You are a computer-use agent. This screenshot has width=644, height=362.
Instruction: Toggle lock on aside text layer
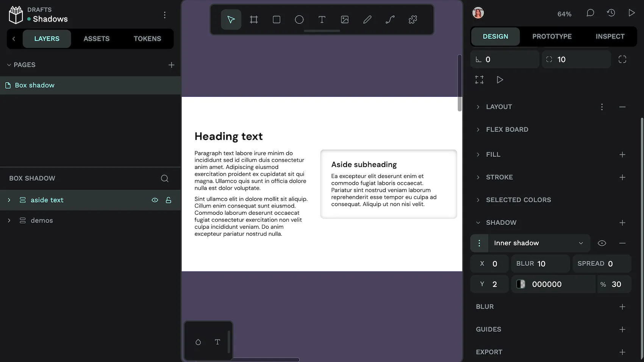click(x=169, y=200)
